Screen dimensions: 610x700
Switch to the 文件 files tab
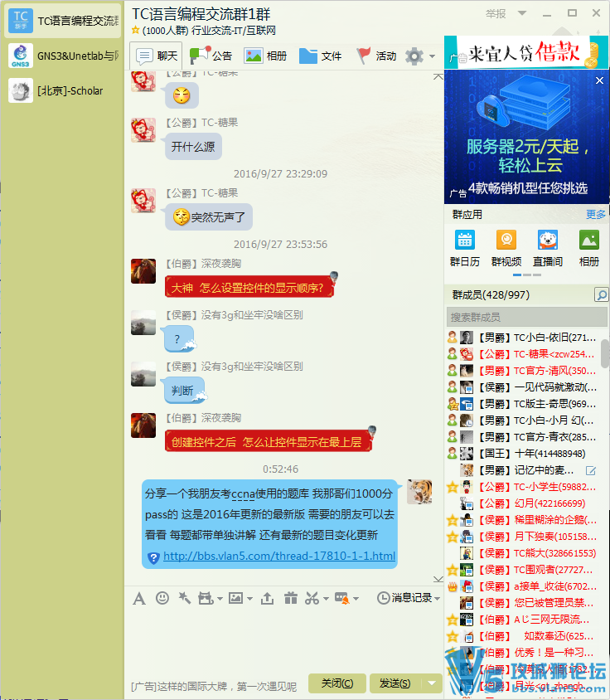[320, 56]
